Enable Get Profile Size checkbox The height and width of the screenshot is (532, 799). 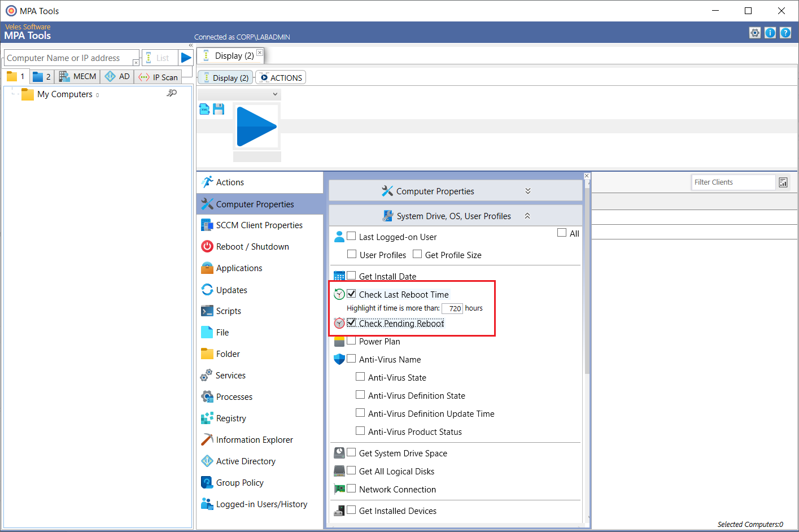pyautogui.click(x=417, y=254)
